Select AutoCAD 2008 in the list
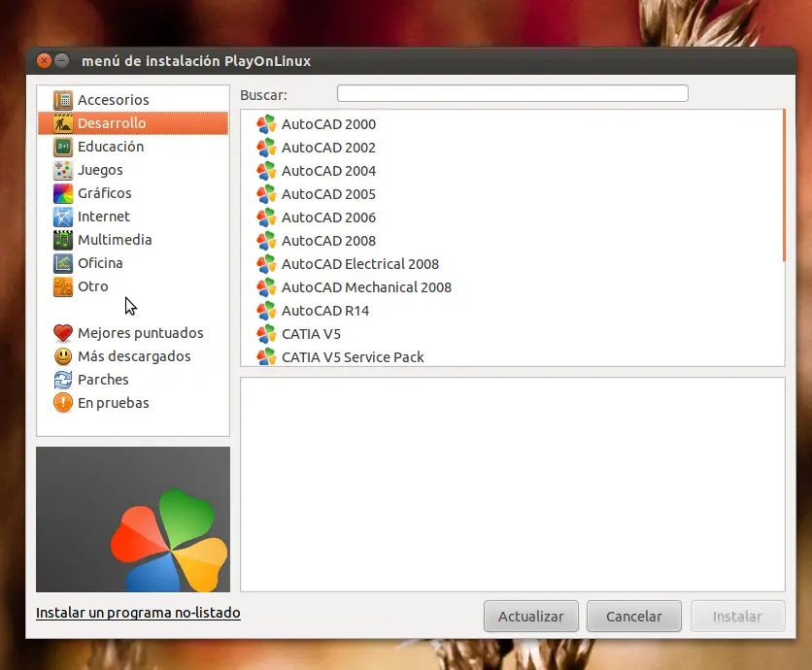This screenshot has height=670, width=812. [328, 241]
